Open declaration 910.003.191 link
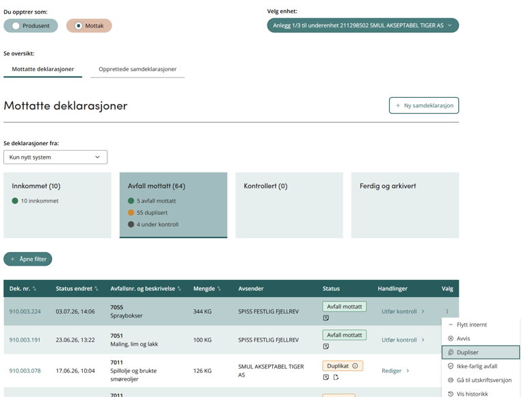 (25, 340)
